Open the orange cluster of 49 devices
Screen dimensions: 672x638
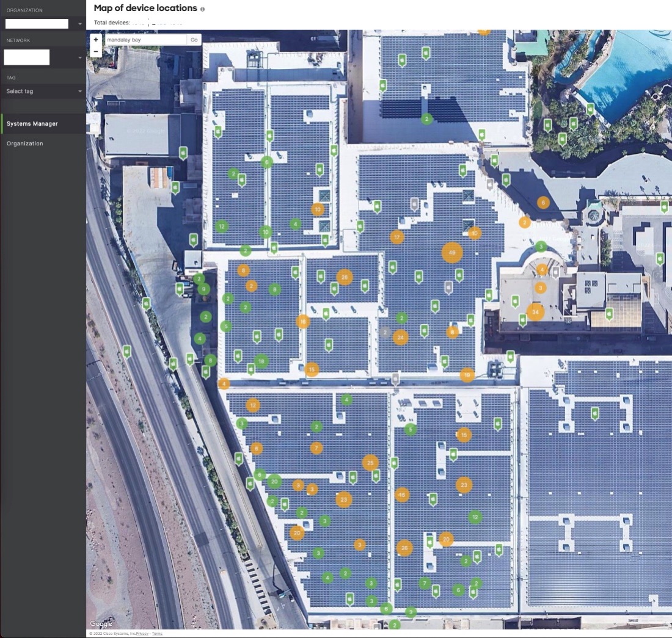pos(452,252)
